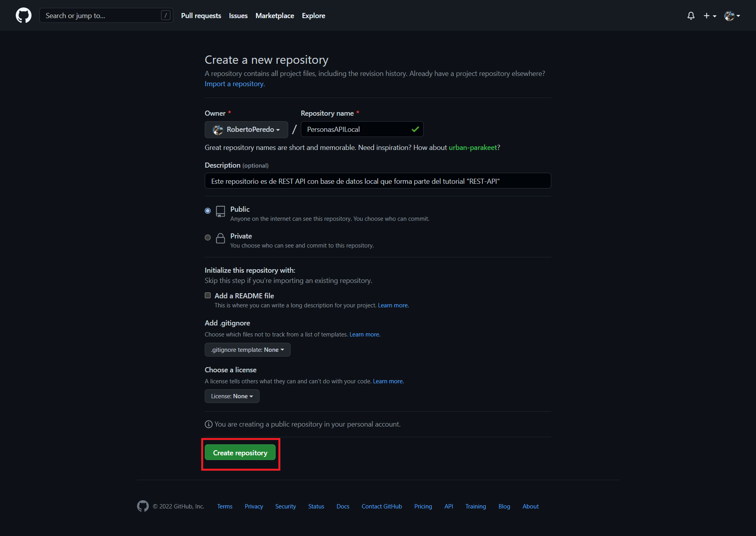Screen dimensions: 756x536
Task: Go to Marketplace in the top navigation
Action: 275,16
